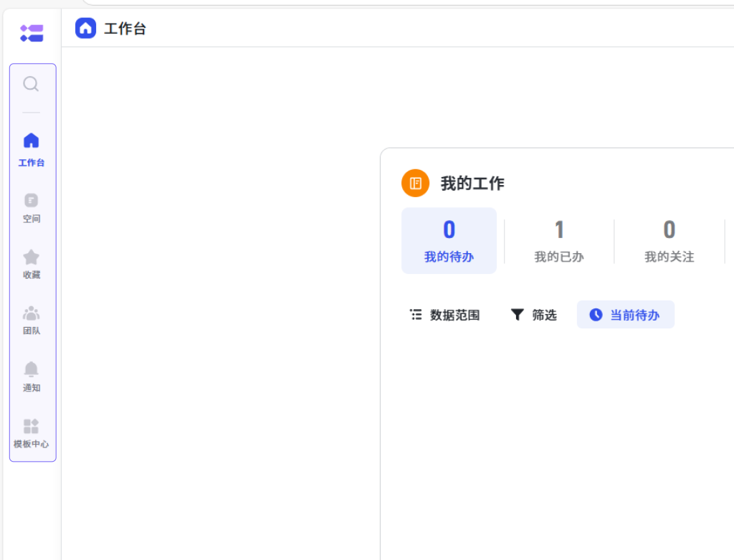The width and height of the screenshot is (734, 560).
Task: Open the 筛选 filter options
Action: (x=534, y=315)
